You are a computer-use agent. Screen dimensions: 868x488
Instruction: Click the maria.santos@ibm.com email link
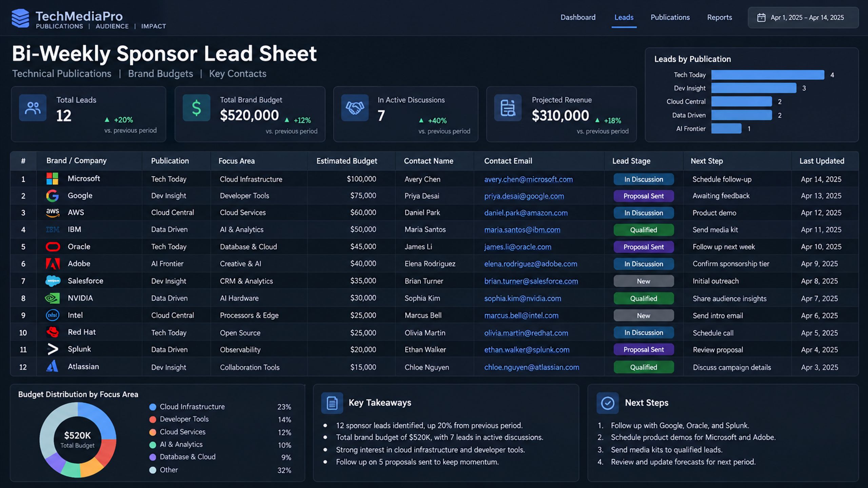pos(522,230)
